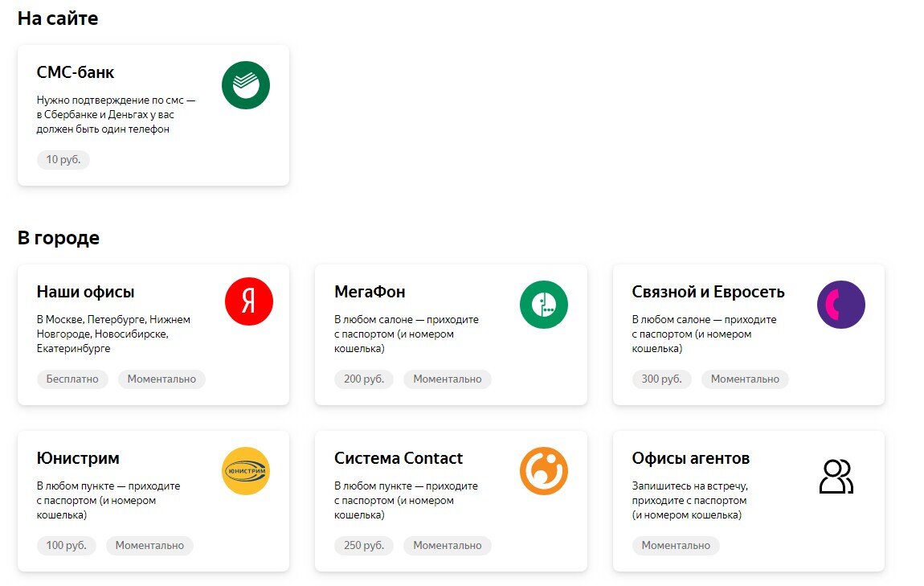Screen dimensions: 924x586
Task: Click the 10 руб. price tag
Action: [63, 160]
